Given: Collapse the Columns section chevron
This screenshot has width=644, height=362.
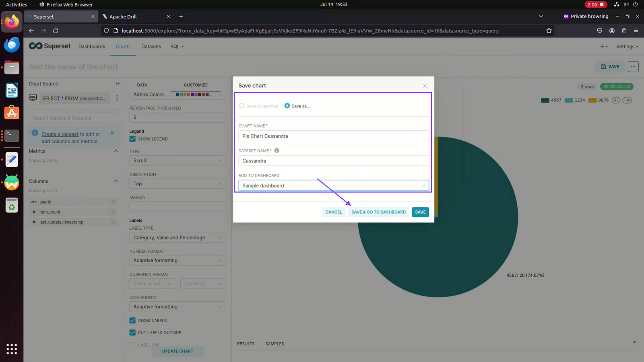Looking at the screenshot, I should [116, 181].
